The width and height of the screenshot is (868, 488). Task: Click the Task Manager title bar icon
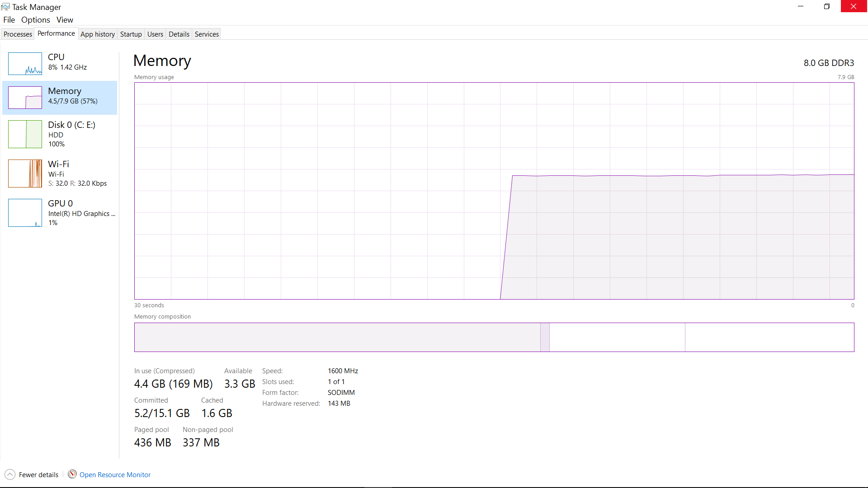coord(5,7)
